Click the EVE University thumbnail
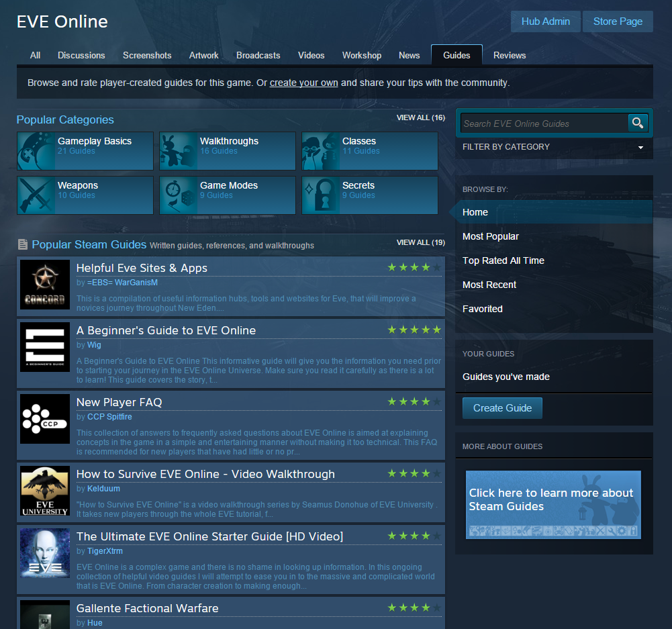The image size is (672, 629). pos(45,491)
